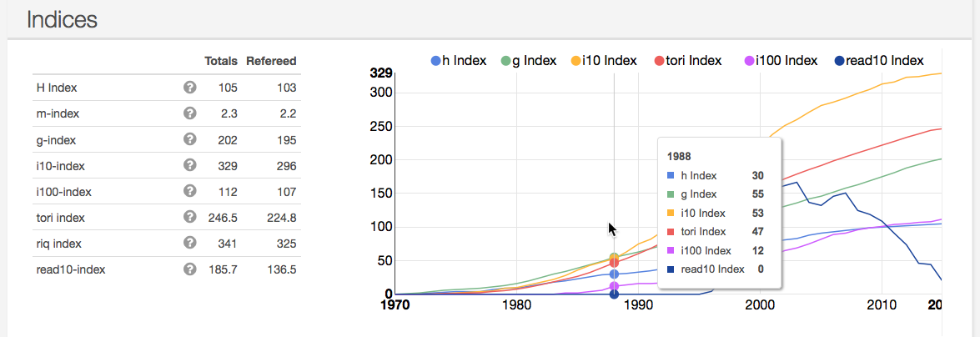Image resolution: width=980 pixels, height=337 pixels.
Task: Open the riq index help icon
Action: click(189, 243)
